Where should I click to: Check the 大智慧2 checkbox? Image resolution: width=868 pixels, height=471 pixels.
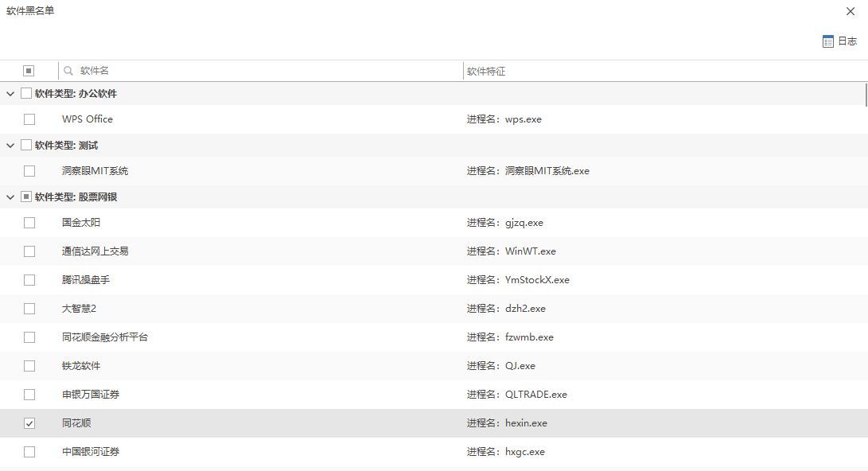(x=29, y=309)
